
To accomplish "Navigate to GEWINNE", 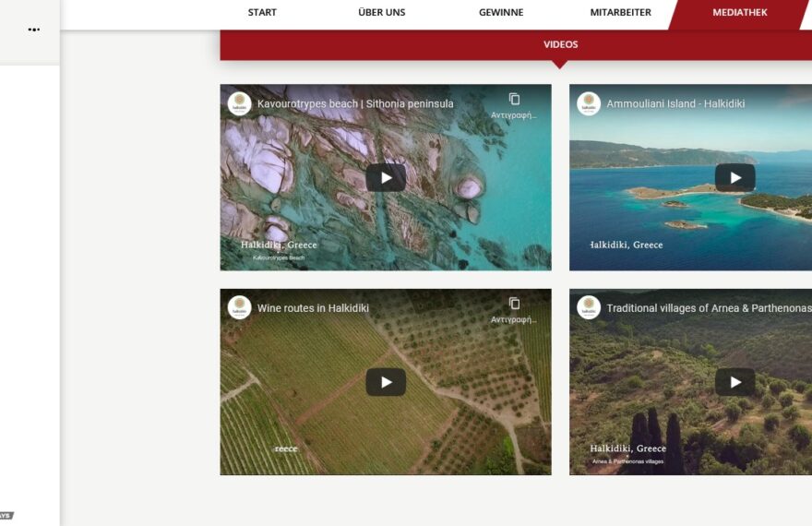I will coord(501,13).
